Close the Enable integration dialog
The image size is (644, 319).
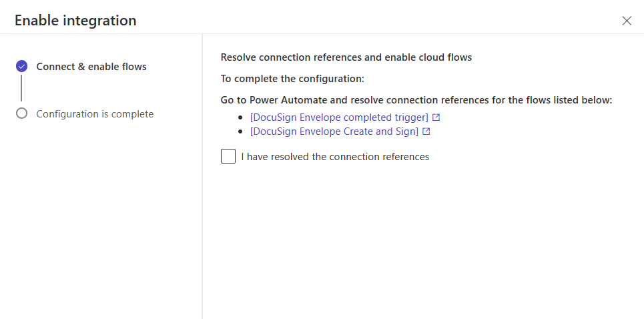click(x=627, y=21)
